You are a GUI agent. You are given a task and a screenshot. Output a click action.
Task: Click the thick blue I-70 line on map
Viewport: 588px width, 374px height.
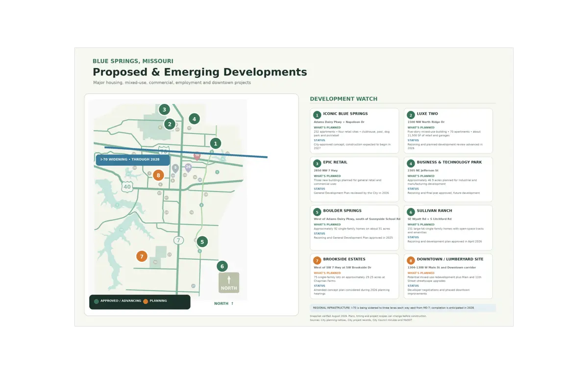[186, 152]
